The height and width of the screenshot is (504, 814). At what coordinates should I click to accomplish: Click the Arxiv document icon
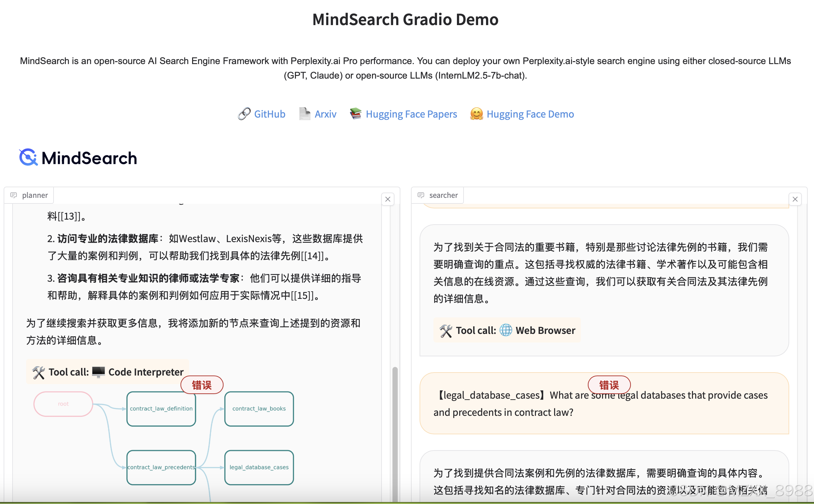coord(304,114)
